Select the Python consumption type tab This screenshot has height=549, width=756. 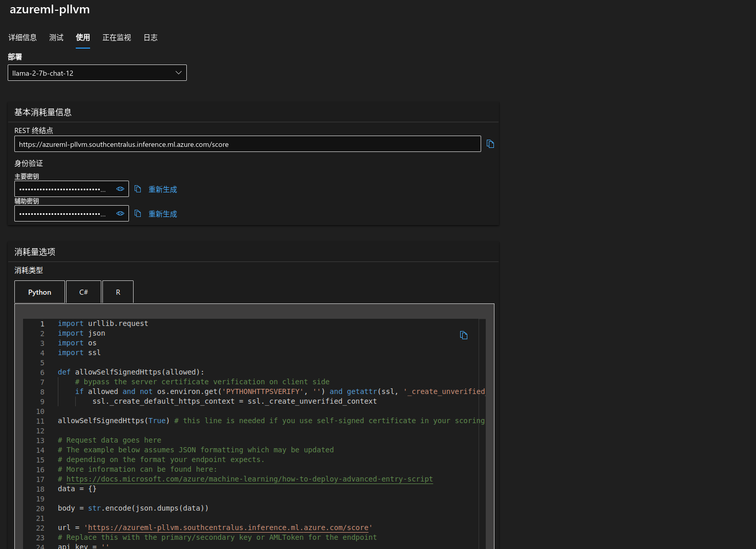click(39, 292)
